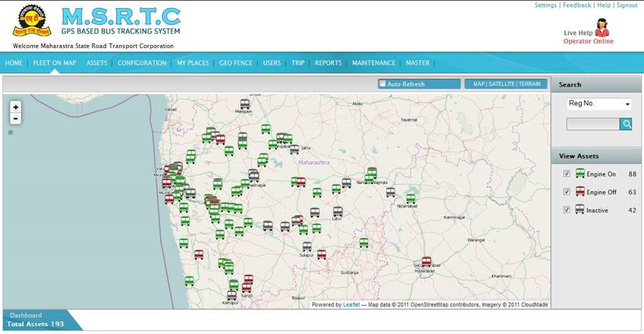Screen dimensions: 644x334
Task: Open the CONFIGURATION menu
Action: 142,63
